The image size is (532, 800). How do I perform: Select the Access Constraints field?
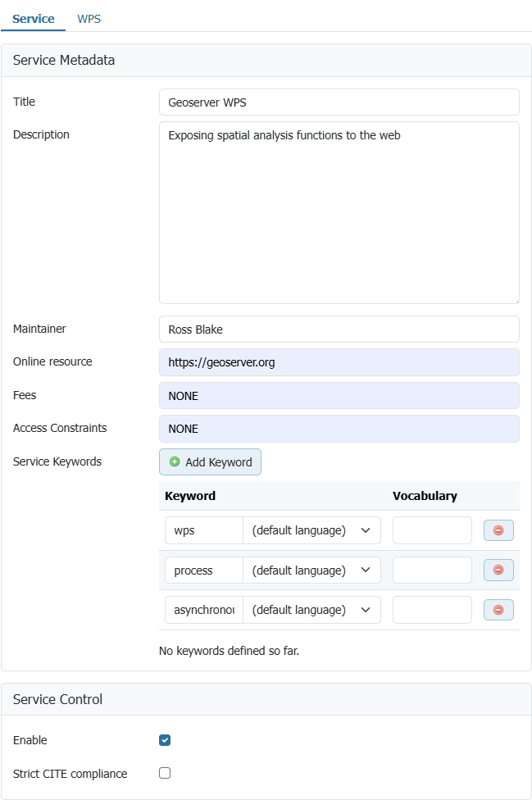pos(339,429)
